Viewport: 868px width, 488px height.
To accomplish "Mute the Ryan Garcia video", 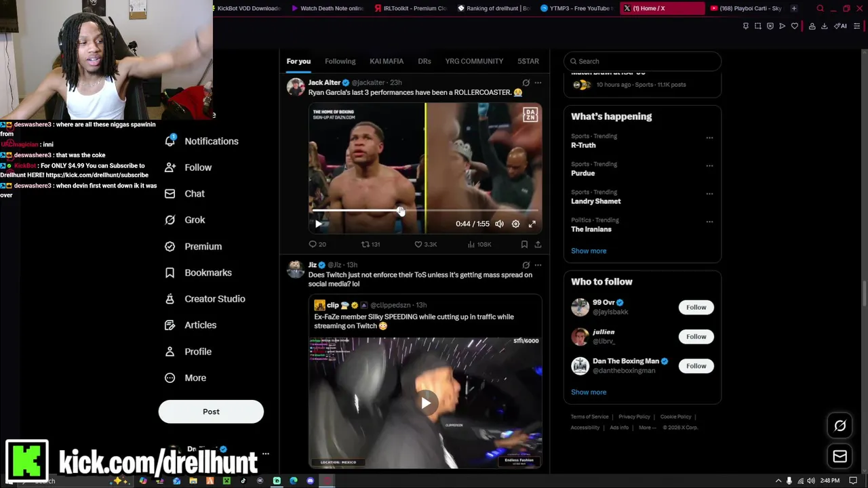I will [499, 224].
